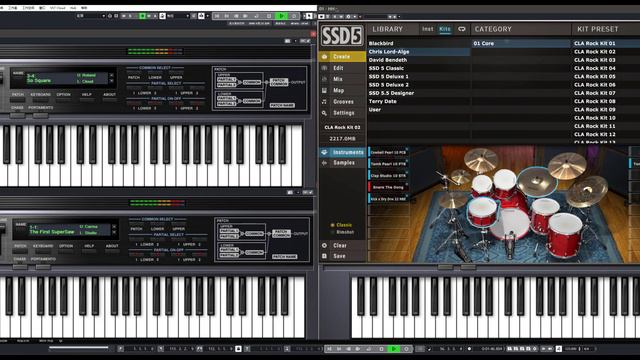Select the SSD 5 Deluxe 2 library
Viewport: 640px width, 360px height.
pos(419,85)
